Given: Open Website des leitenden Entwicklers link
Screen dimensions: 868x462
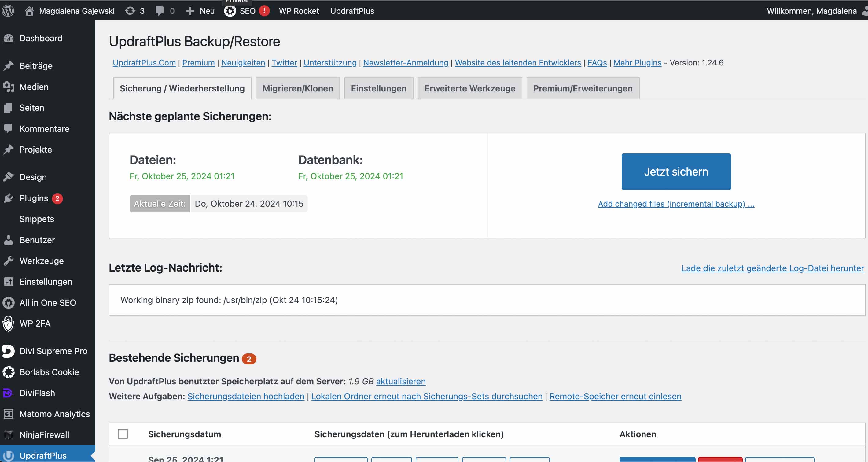Looking at the screenshot, I should (x=518, y=63).
